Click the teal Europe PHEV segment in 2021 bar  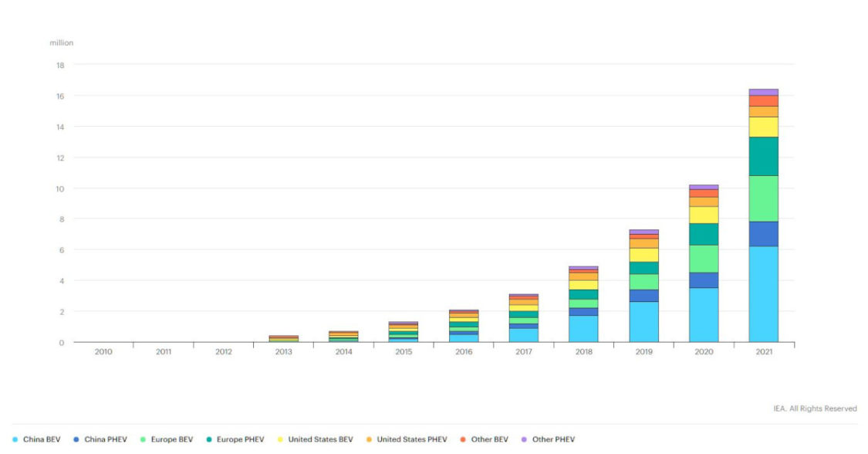point(763,156)
